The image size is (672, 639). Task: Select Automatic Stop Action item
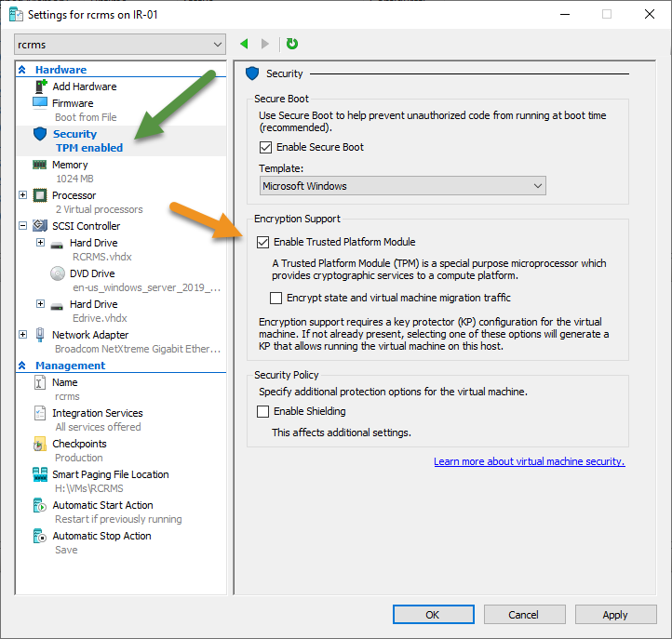[x=102, y=536]
